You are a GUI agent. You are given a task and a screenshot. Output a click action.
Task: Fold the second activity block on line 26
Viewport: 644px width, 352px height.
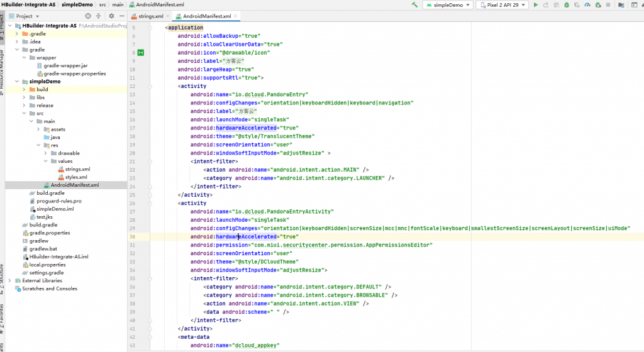150,203
